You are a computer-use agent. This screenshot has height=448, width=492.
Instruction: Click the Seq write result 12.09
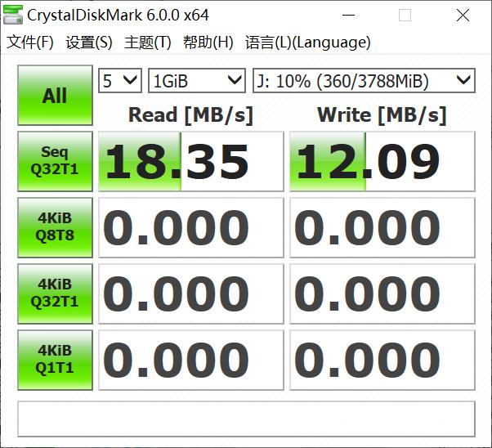[x=382, y=162]
